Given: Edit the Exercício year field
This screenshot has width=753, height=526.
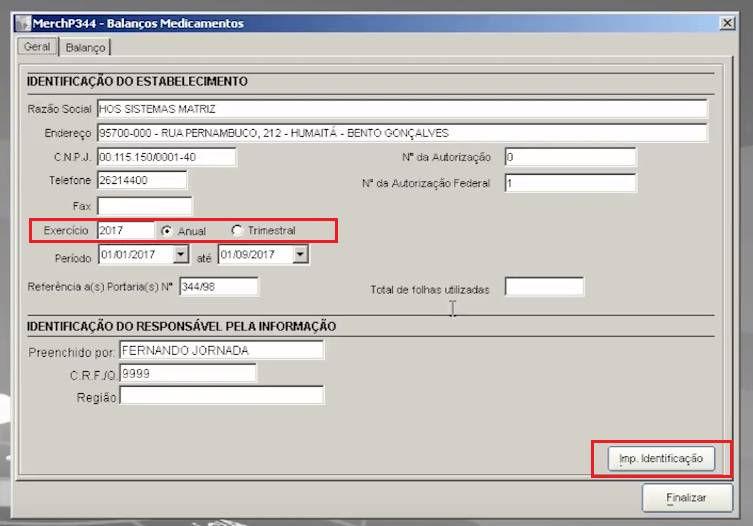Looking at the screenshot, I should point(125,231).
